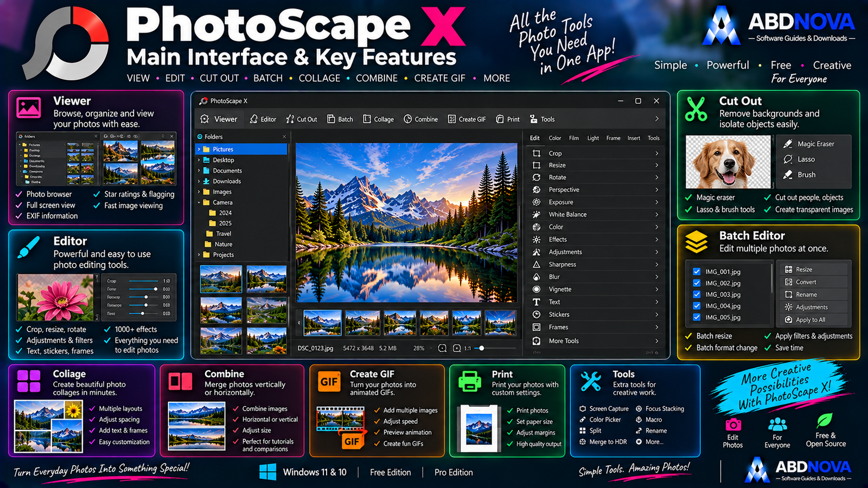The image size is (868, 488).
Task: Expand the Pictures folder arrow
Action: [x=199, y=149]
